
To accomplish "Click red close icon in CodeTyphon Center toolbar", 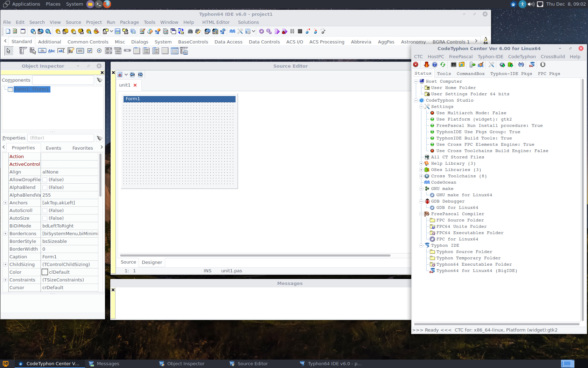I will (416, 64).
